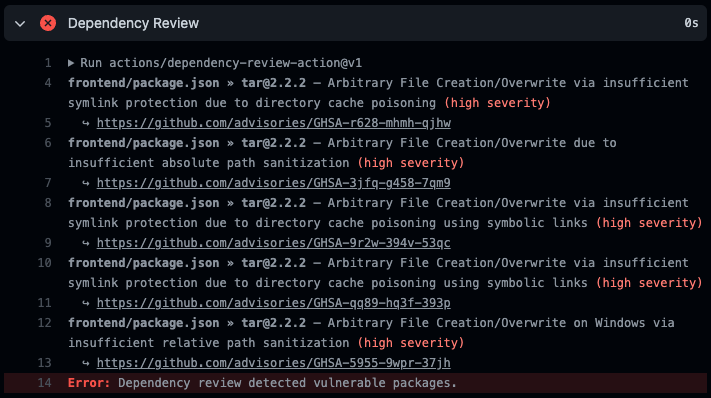Click the high severity label on line 10
711x398 pixels.
coord(649,283)
